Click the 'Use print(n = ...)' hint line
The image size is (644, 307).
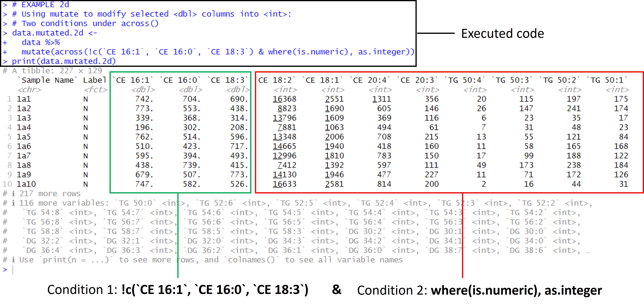point(203,260)
